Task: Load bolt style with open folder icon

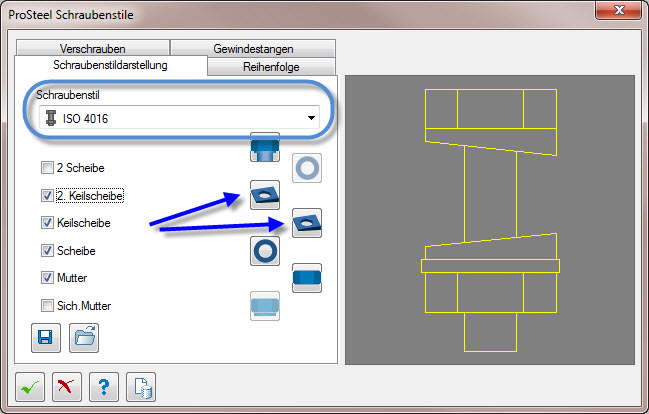Action: pos(84,338)
